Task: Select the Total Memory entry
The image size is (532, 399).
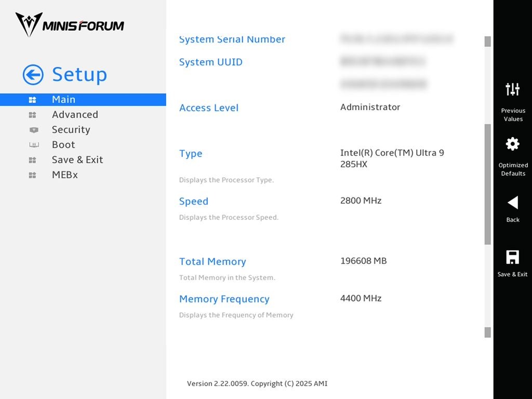Action: coord(212,262)
